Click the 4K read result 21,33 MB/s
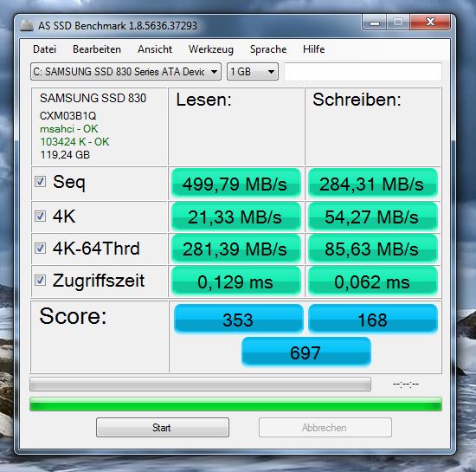 (x=236, y=217)
